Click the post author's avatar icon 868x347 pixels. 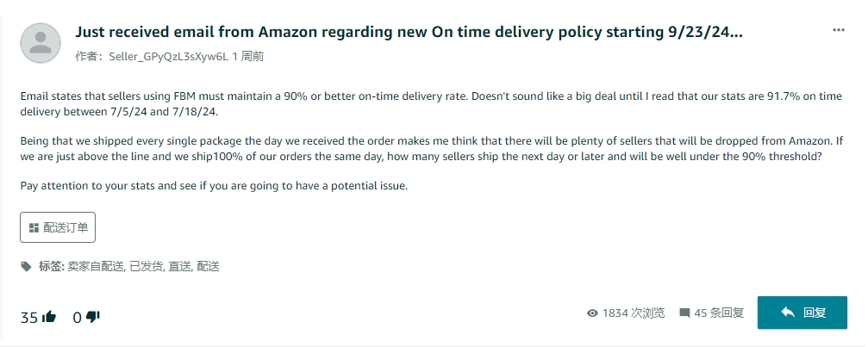[40, 43]
